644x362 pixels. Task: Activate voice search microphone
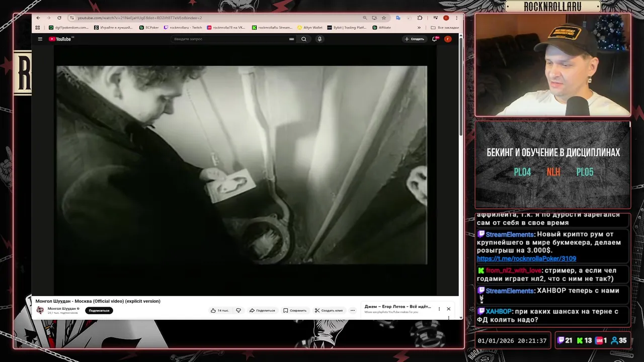pos(319,39)
